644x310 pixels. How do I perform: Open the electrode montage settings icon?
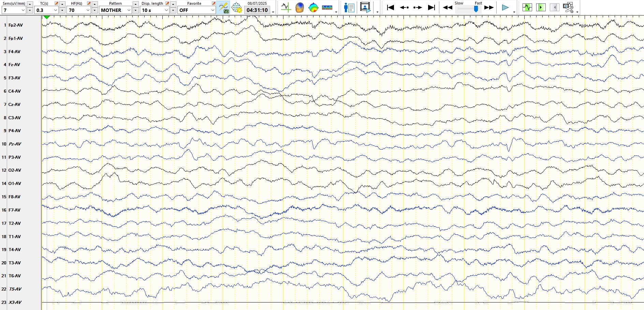click(236, 7)
